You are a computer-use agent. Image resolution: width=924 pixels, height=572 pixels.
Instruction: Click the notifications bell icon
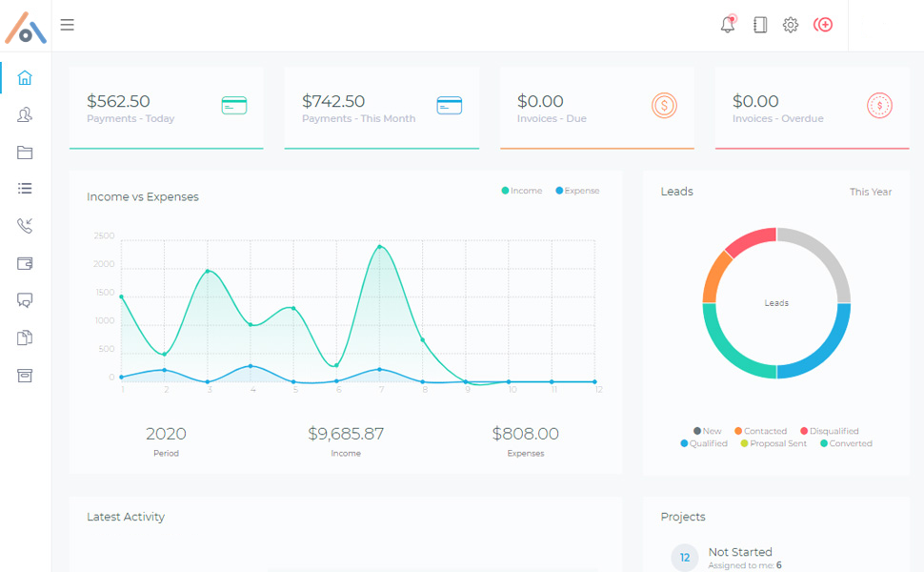tap(728, 25)
